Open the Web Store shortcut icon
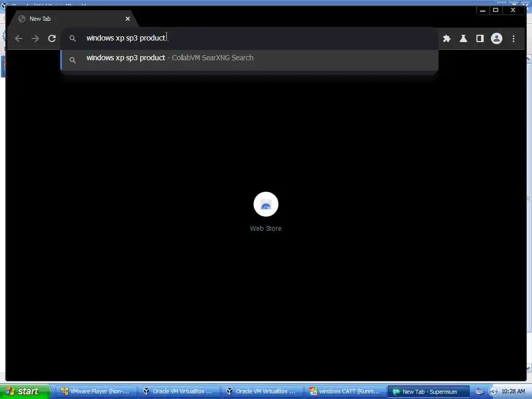This screenshot has width=532, height=399. 266,204
